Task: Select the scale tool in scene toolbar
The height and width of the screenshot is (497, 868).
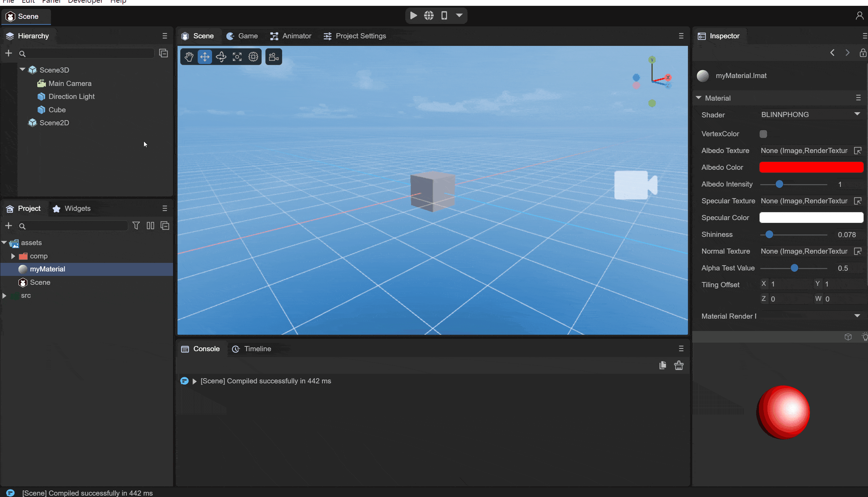Action: (237, 56)
